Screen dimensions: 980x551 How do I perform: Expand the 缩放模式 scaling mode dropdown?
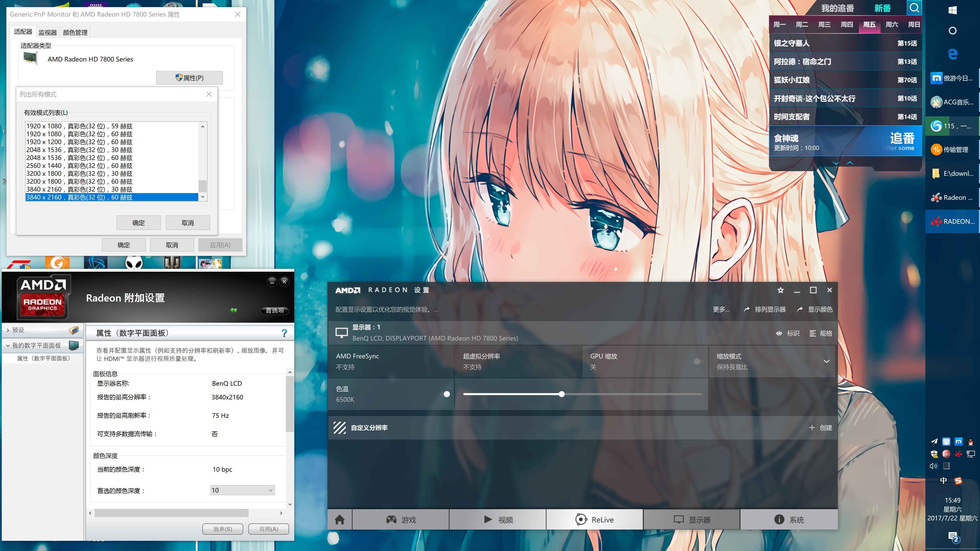point(826,361)
